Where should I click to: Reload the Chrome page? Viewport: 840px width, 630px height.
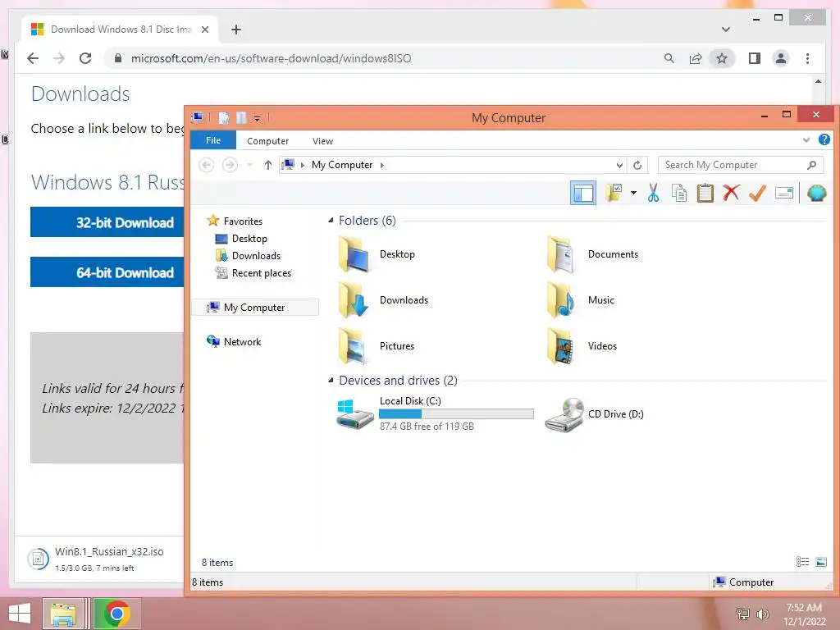click(x=85, y=58)
